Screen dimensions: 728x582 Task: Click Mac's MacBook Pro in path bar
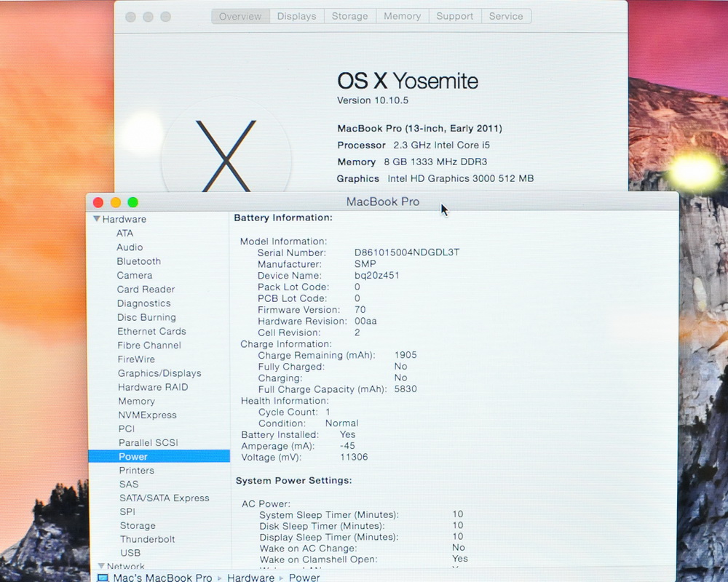[x=162, y=578]
